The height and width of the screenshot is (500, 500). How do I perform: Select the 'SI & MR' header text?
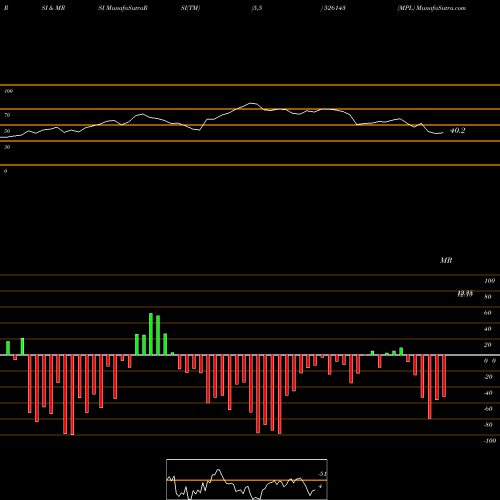pyautogui.click(x=53, y=8)
